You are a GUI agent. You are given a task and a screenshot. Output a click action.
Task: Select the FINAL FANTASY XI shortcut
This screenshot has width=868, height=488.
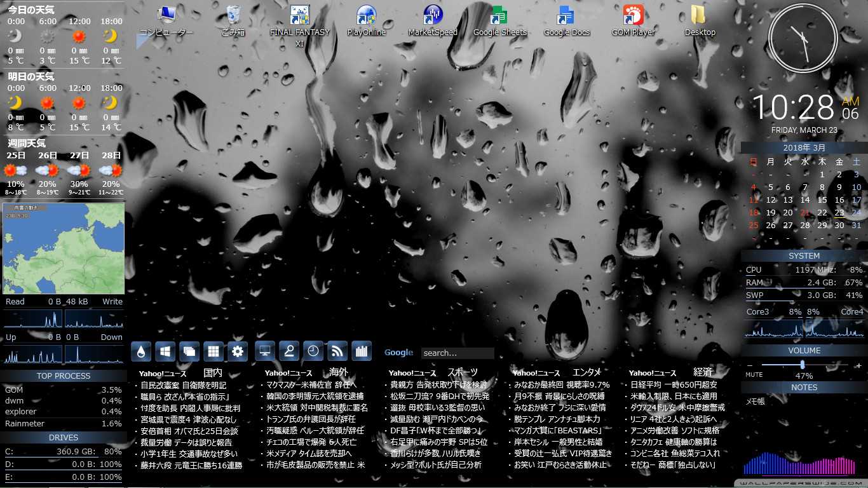300,26
